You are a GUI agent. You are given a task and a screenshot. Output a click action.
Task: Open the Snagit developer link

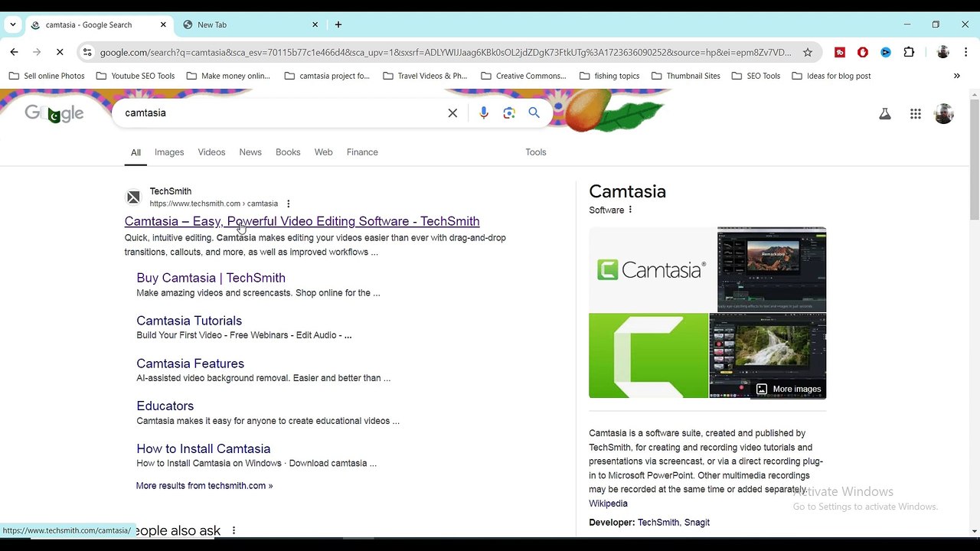pyautogui.click(x=697, y=523)
